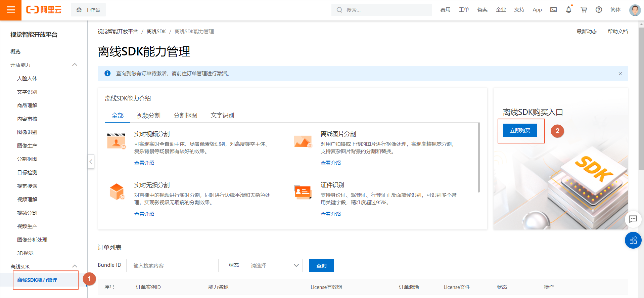Select the 全部 tab

tap(118, 116)
